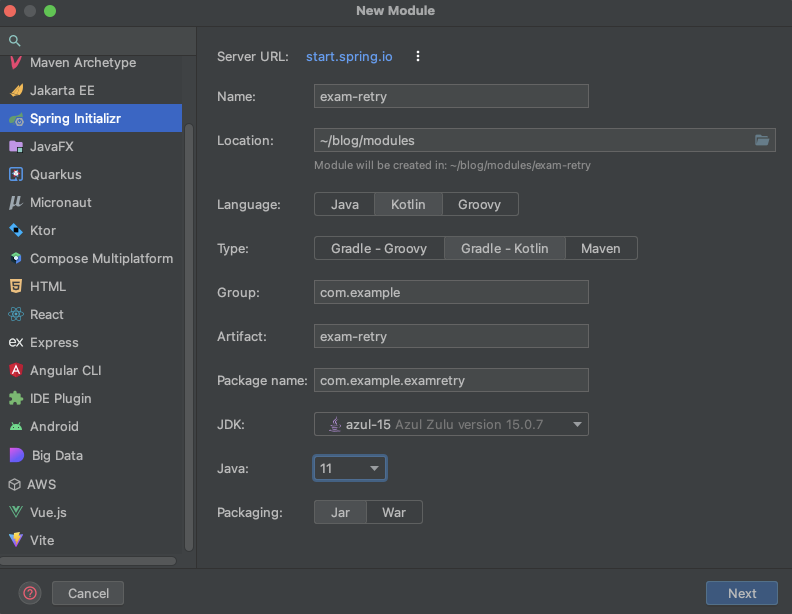Select Ktor generator entry
792x614 pixels.
coord(91,230)
